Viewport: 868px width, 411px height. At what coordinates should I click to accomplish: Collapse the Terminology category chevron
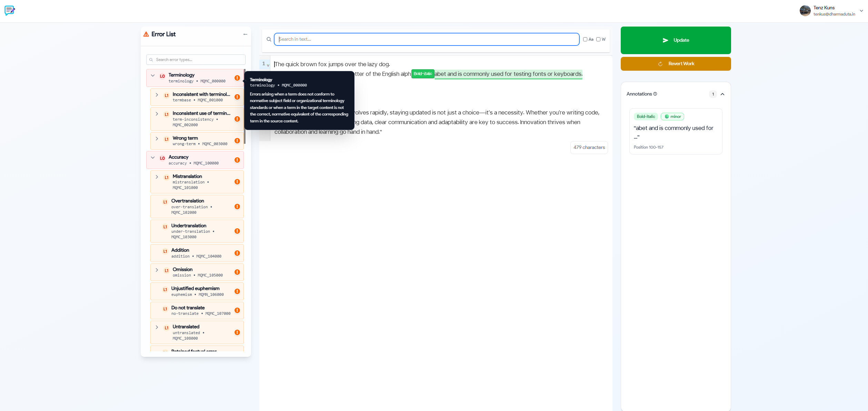[x=153, y=76]
